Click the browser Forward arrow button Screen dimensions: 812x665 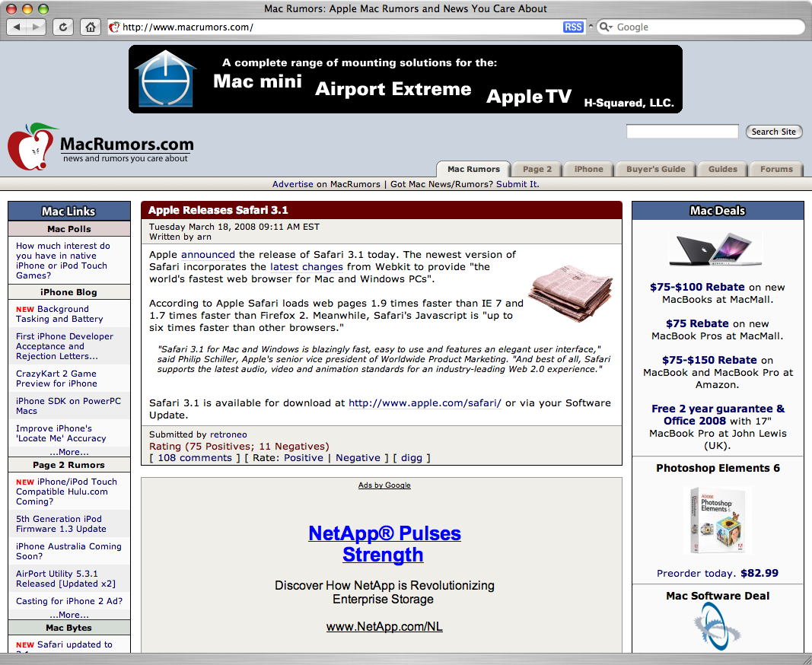(36, 27)
